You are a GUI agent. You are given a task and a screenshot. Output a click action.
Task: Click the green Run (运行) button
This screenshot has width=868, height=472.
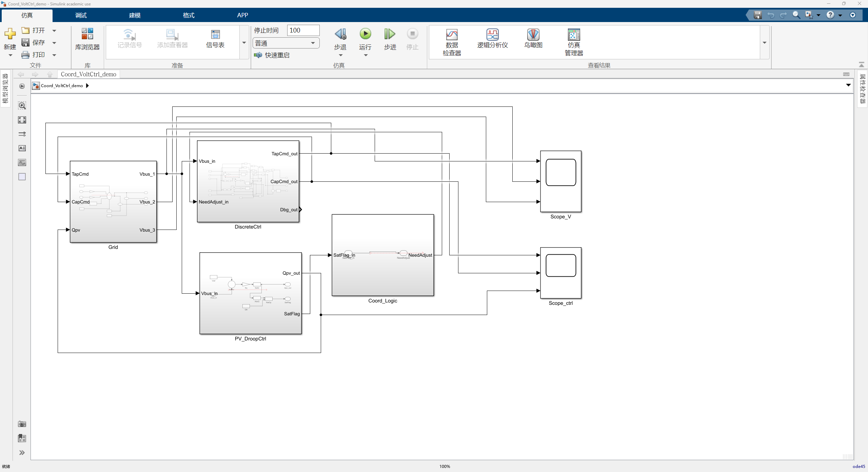365,34
